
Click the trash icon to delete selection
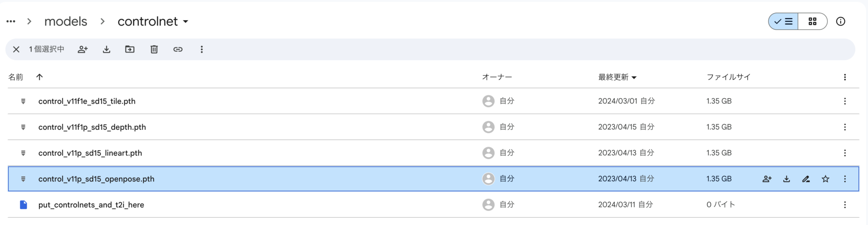(x=154, y=49)
